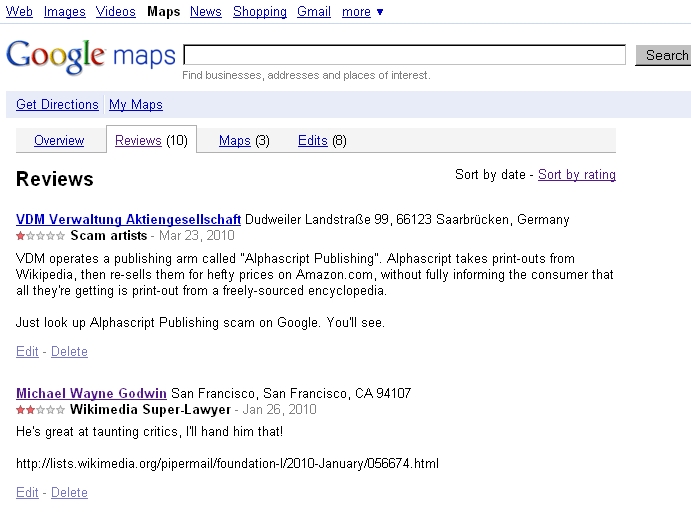This screenshot has width=691, height=514.
Task: Expand the 'more' dropdown in top navigation
Action: (x=362, y=12)
